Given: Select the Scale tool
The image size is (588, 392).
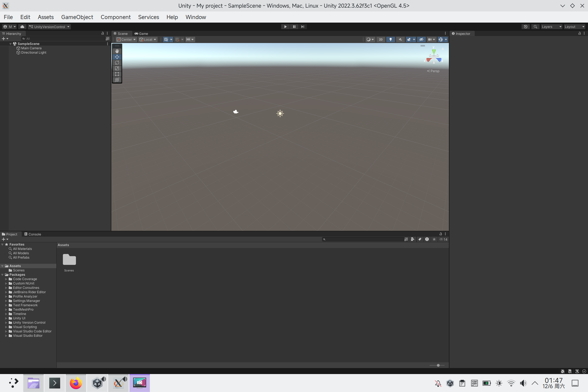Looking at the screenshot, I should pos(117,68).
